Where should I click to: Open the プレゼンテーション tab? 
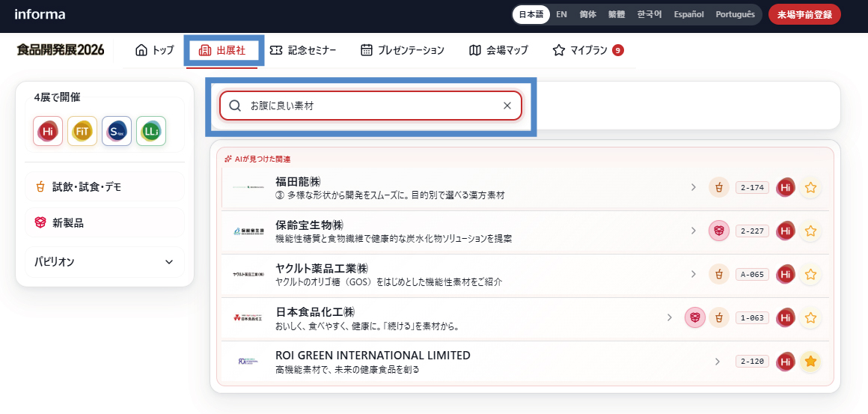click(x=403, y=50)
